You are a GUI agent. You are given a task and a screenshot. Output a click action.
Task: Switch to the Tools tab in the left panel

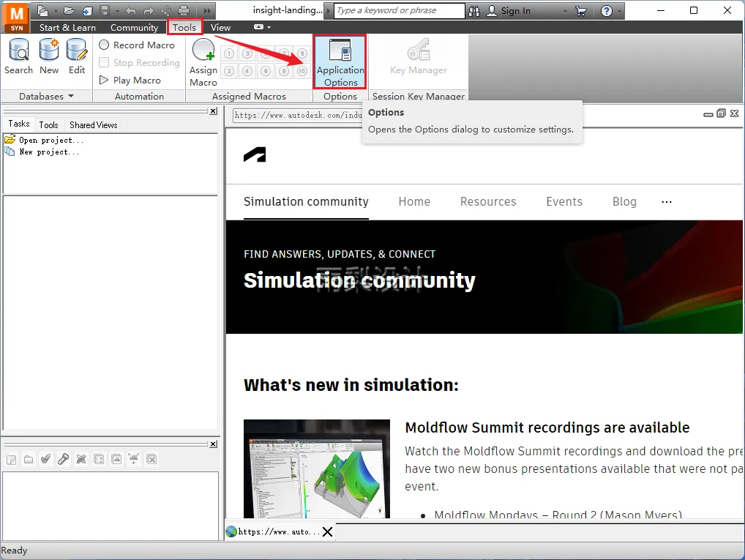[x=48, y=125]
